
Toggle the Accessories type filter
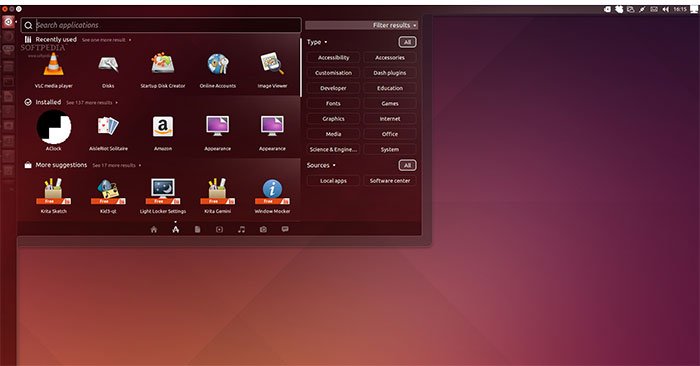(390, 58)
